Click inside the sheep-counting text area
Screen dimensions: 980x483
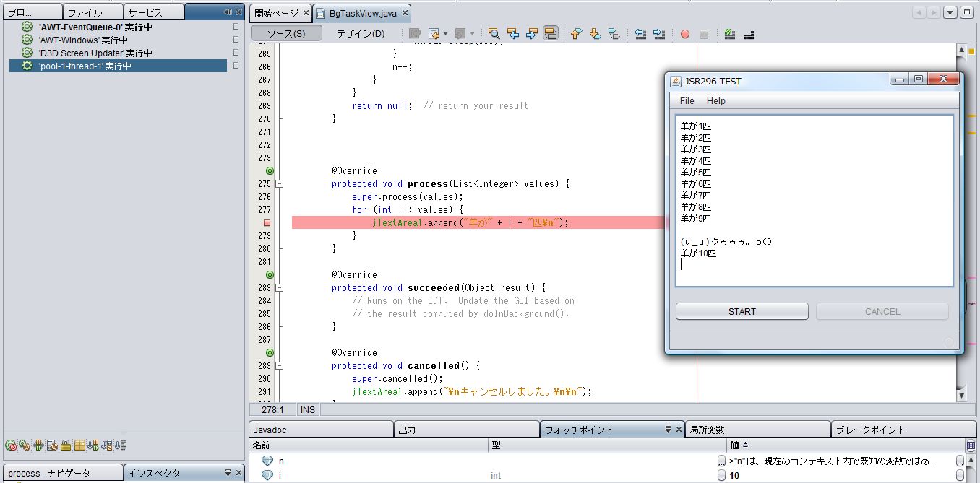[x=814, y=200]
